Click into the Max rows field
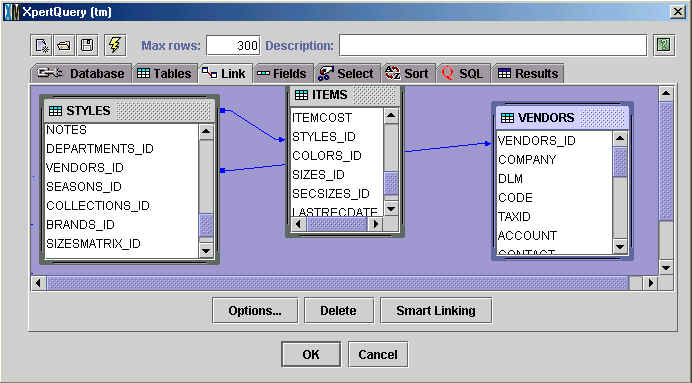Image resolution: width=692 pixels, height=383 pixels. pyautogui.click(x=233, y=45)
